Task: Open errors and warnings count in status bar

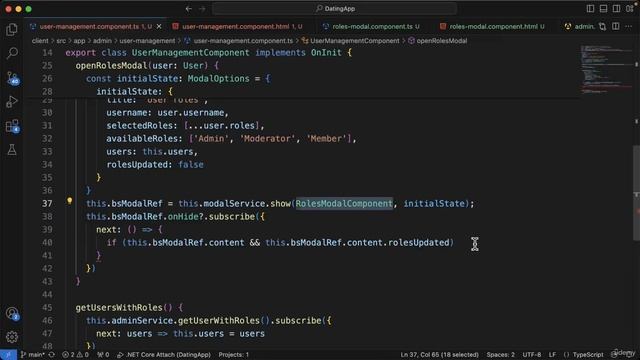Action: [75, 355]
